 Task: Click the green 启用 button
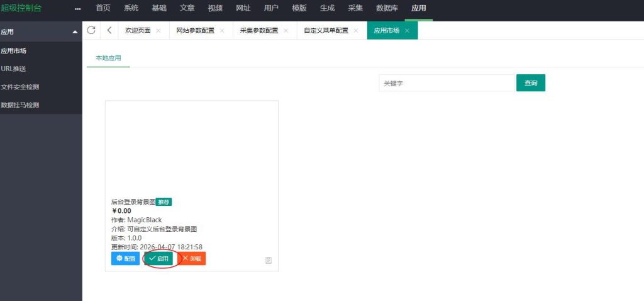click(x=158, y=259)
